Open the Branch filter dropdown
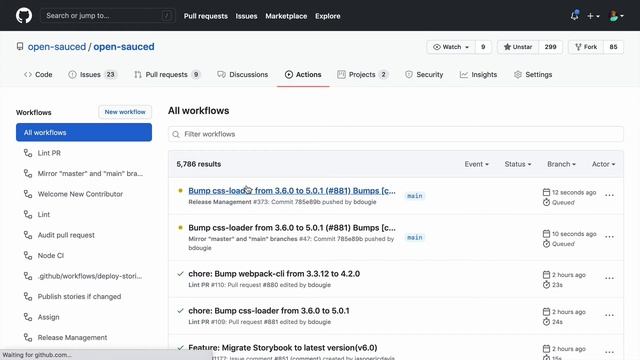 (x=561, y=164)
